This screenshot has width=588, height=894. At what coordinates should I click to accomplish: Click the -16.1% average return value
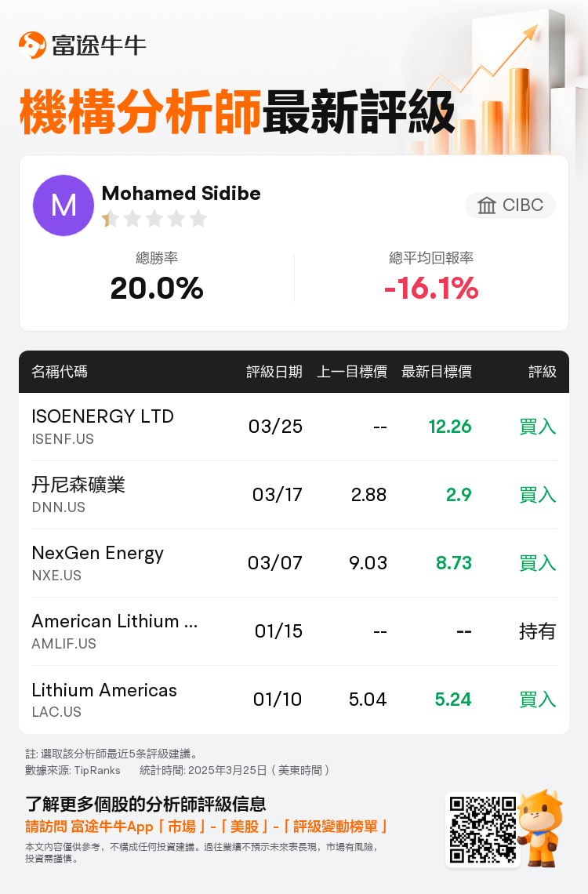431,289
